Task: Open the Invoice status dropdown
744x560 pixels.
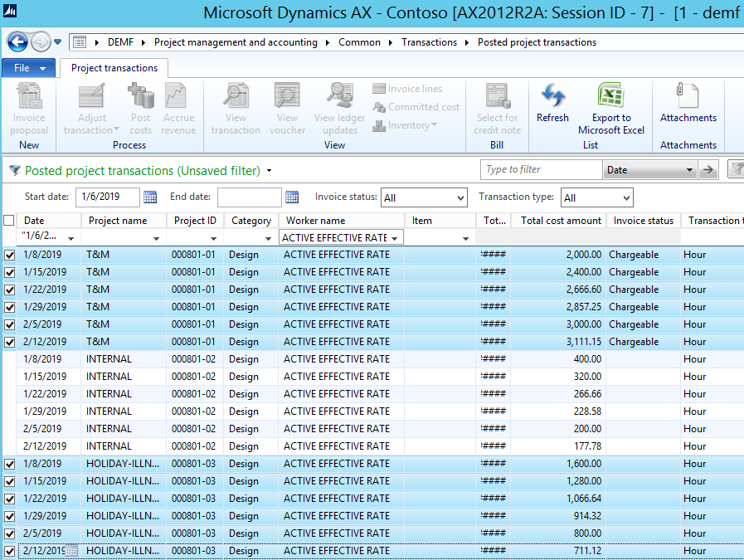Action: click(460, 198)
